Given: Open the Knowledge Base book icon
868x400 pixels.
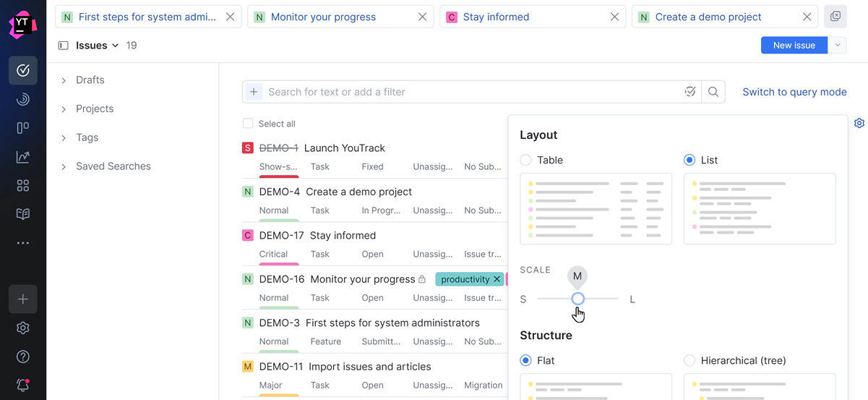Looking at the screenshot, I should pos(23,214).
